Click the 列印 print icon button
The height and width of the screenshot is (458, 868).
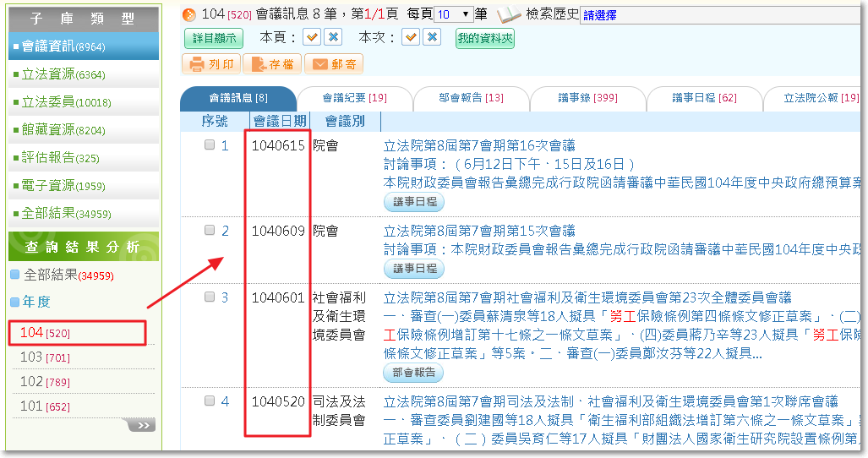tap(210, 64)
